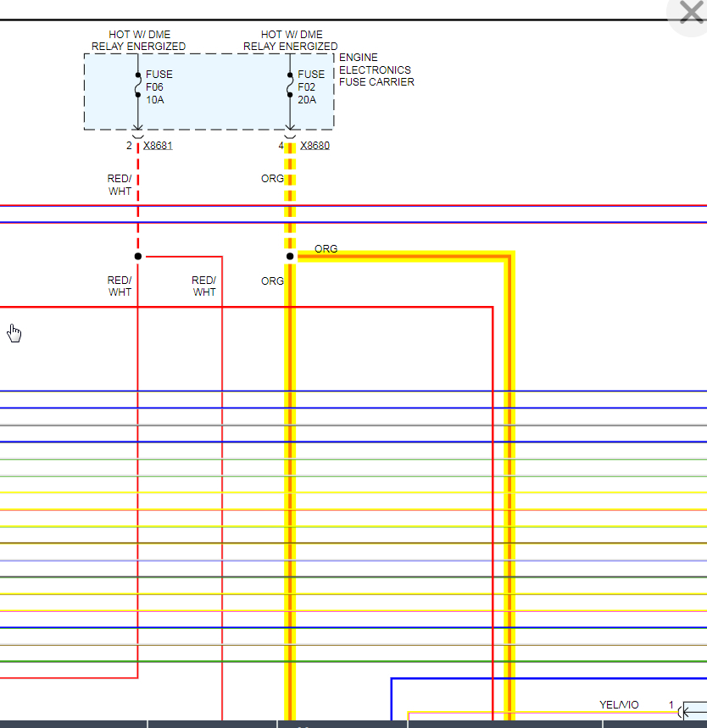The height and width of the screenshot is (728, 707).
Task: Open the X8680 connector link
Action: point(315,146)
